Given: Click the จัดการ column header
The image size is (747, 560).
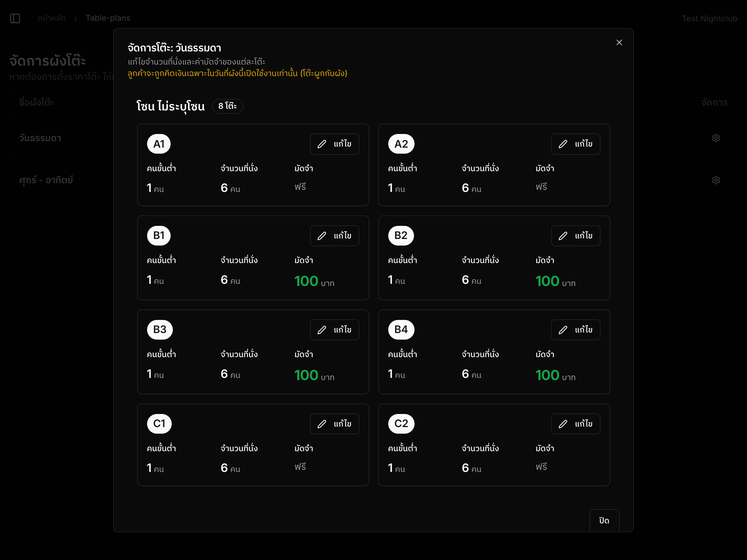Looking at the screenshot, I should click(x=714, y=103).
